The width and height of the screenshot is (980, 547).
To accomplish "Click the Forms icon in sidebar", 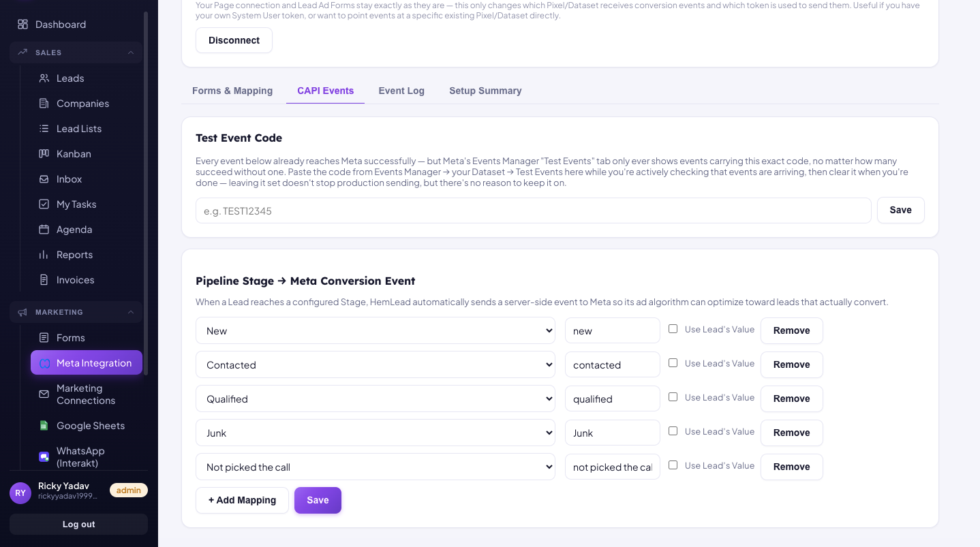I will [44, 338].
